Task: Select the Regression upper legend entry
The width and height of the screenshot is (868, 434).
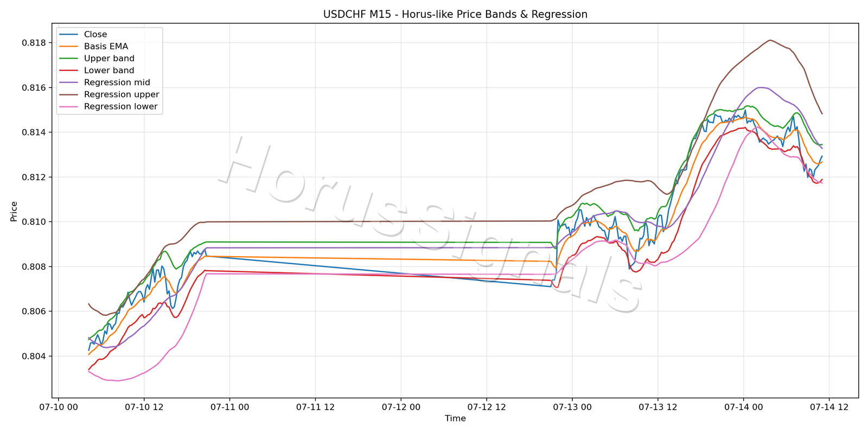Action: (109, 94)
